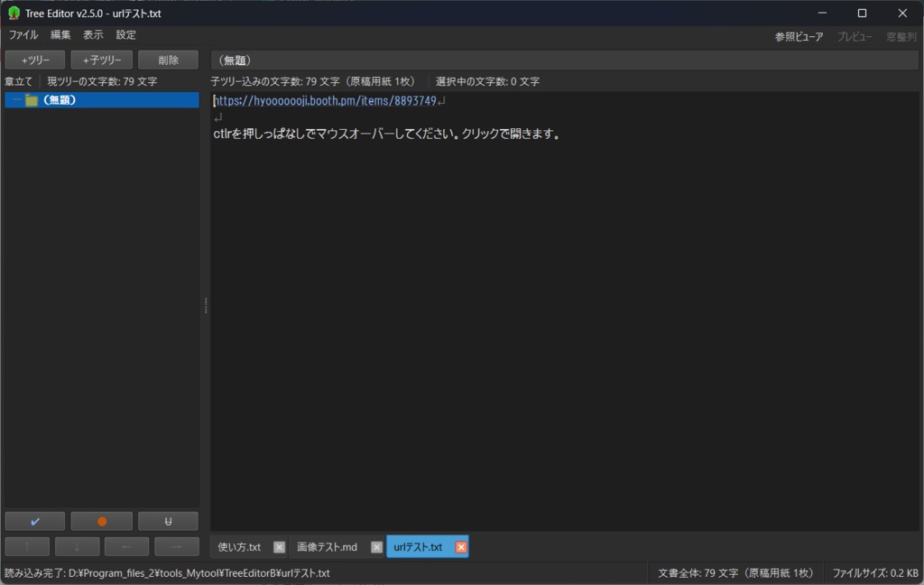Close the urlテスト.txt tab
The height and width of the screenshot is (585, 924).
point(461,547)
